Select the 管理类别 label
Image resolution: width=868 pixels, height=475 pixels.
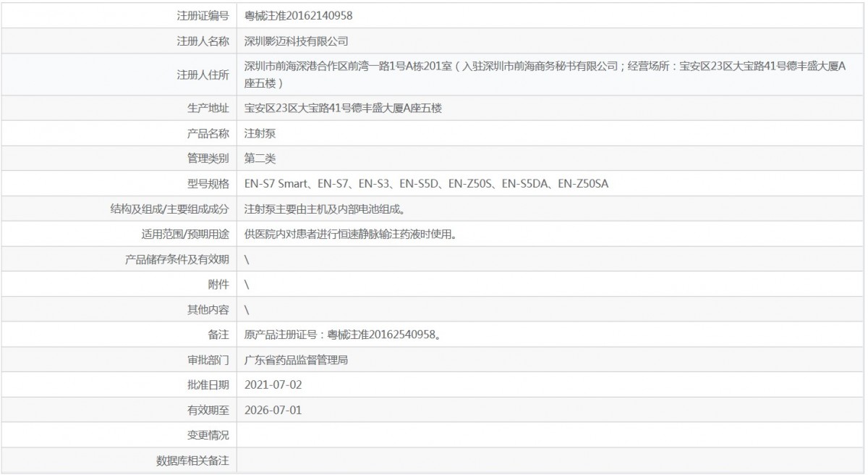208,158
